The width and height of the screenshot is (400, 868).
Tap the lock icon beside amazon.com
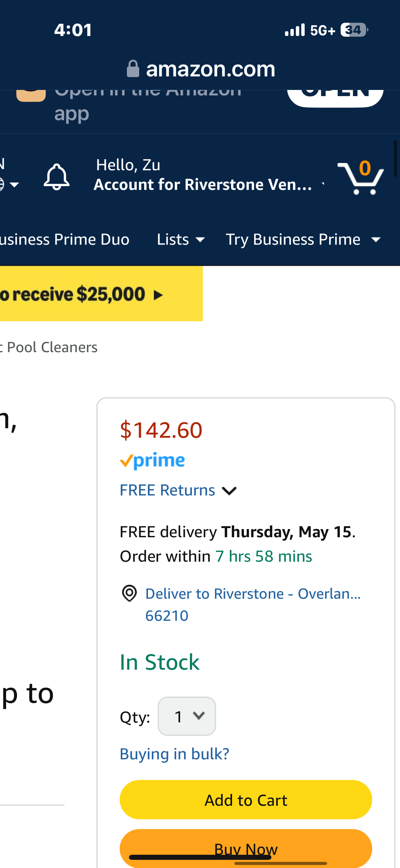(133, 69)
